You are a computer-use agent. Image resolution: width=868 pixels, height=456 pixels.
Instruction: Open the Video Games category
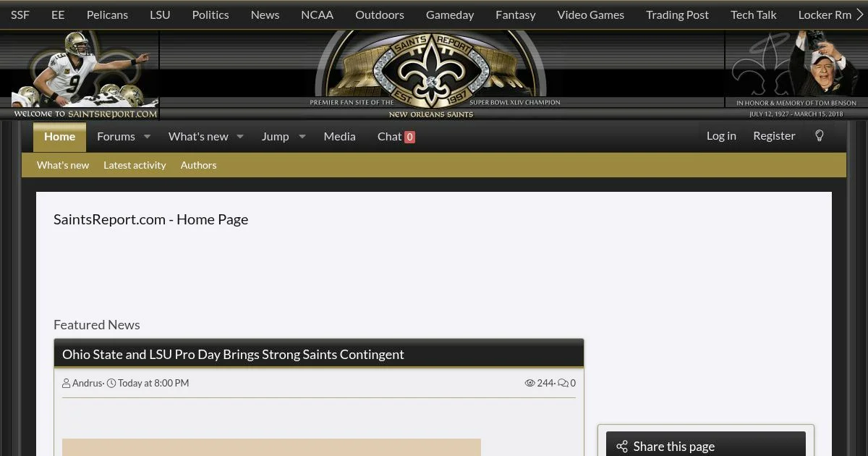(x=590, y=14)
